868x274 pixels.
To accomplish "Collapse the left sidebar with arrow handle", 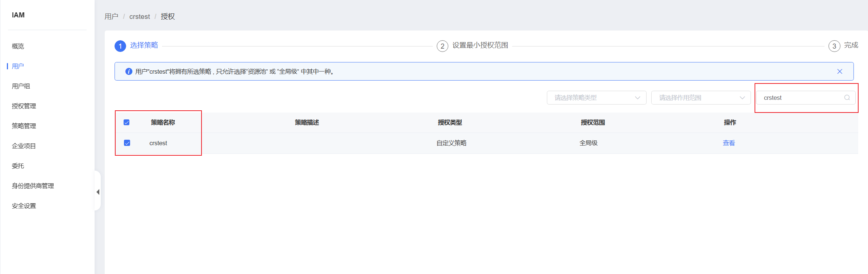I will (98, 192).
